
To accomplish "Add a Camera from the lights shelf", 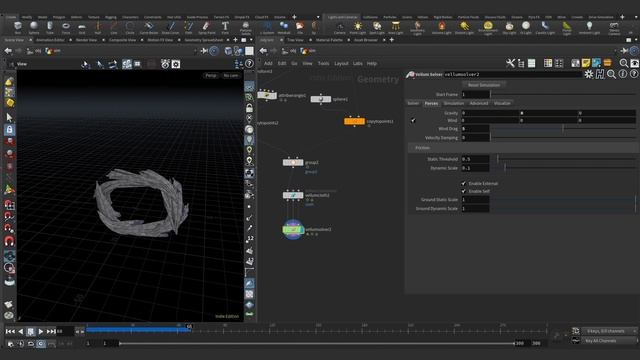I will pyautogui.click(x=339, y=28).
